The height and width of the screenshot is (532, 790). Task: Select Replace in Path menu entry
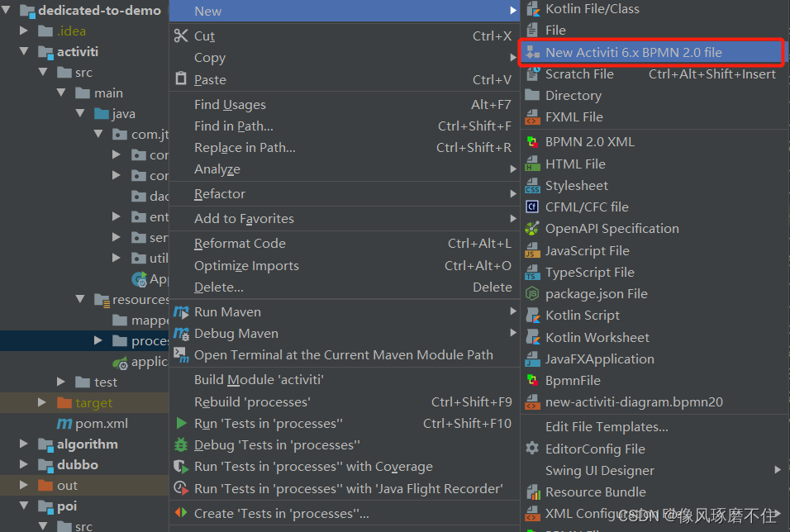tap(344, 148)
